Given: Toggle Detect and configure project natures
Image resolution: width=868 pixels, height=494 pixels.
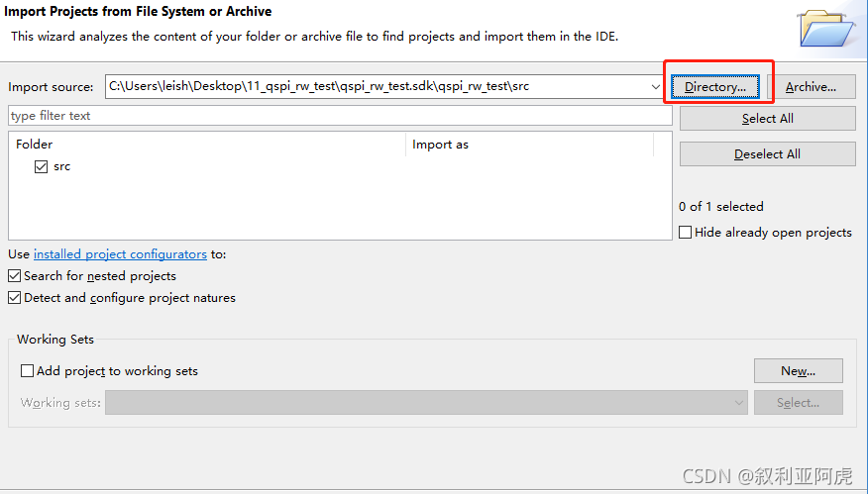Looking at the screenshot, I should point(15,298).
